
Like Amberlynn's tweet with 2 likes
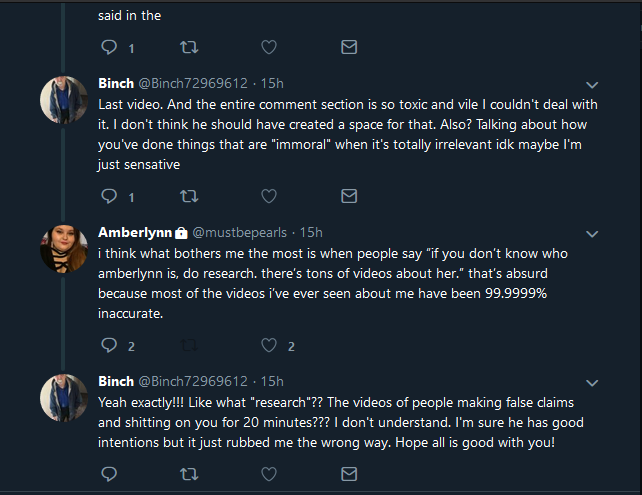tap(269, 345)
